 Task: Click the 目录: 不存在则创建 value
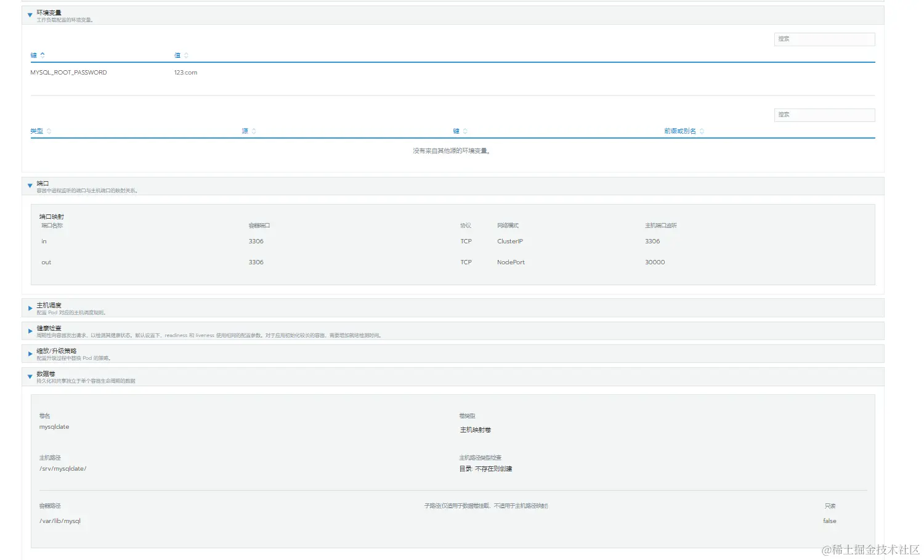pyautogui.click(x=485, y=469)
